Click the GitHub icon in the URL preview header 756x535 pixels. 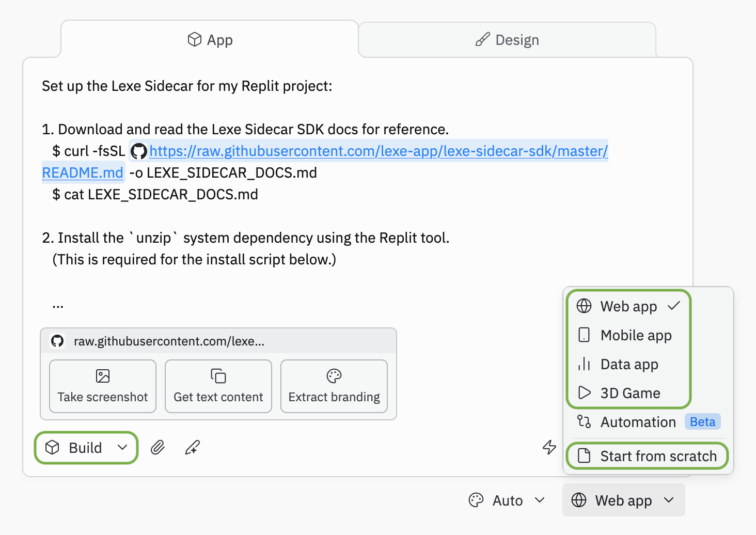(57, 341)
